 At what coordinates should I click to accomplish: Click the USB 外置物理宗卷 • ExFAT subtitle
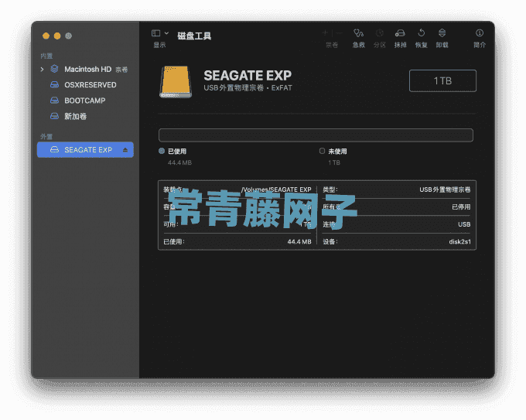pos(248,88)
